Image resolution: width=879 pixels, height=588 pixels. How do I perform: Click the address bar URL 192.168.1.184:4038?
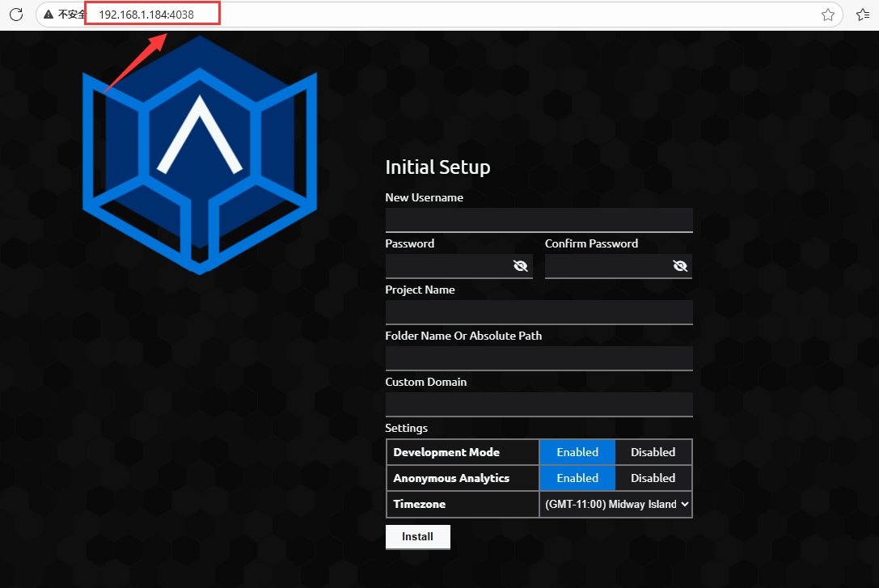(x=146, y=15)
